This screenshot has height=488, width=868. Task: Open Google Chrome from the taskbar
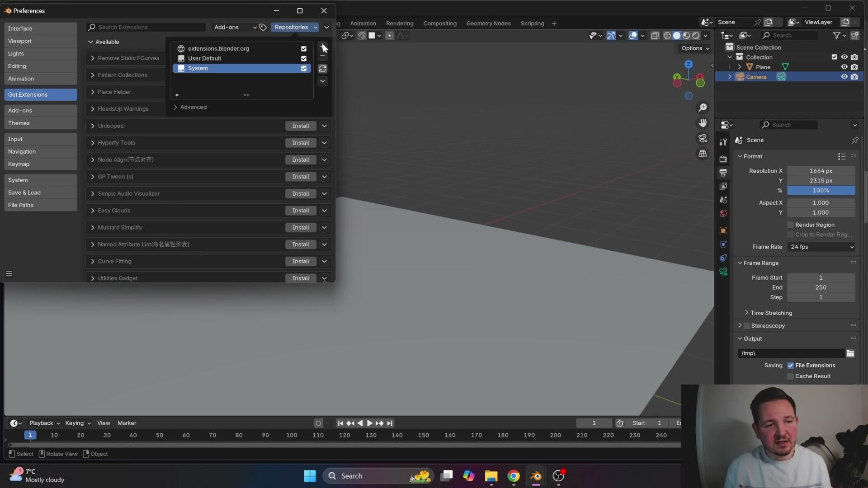514,476
